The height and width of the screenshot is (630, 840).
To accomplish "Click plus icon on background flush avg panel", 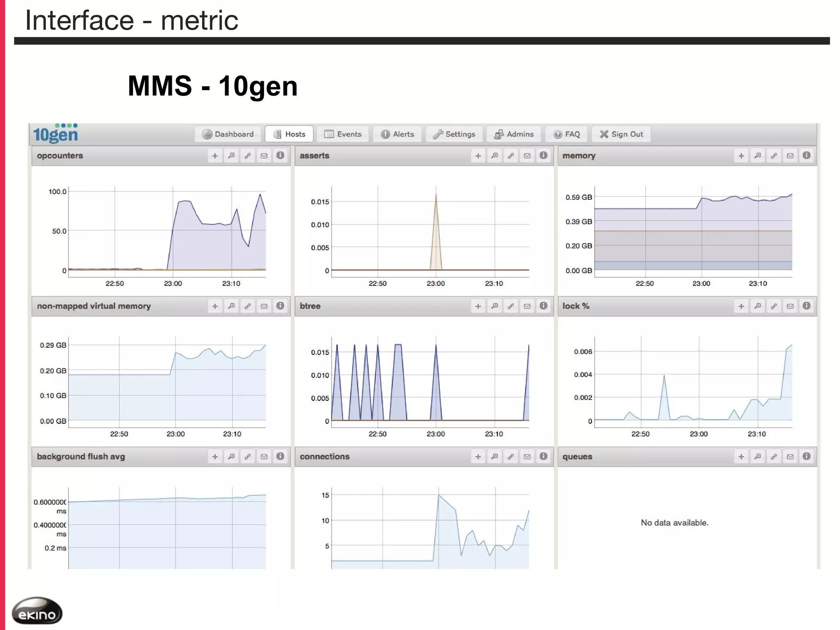I will coord(215,457).
